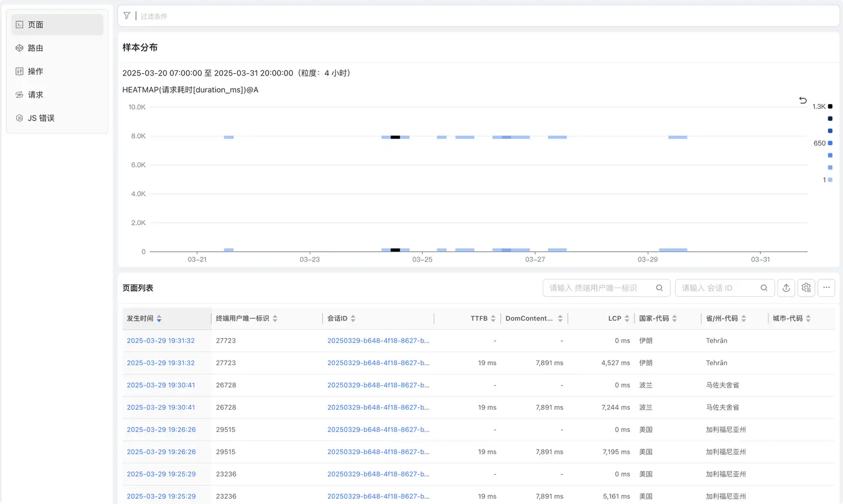The height and width of the screenshot is (504, 843).
Task: Open the 路由 menu item
Action: tap(36, 48)
